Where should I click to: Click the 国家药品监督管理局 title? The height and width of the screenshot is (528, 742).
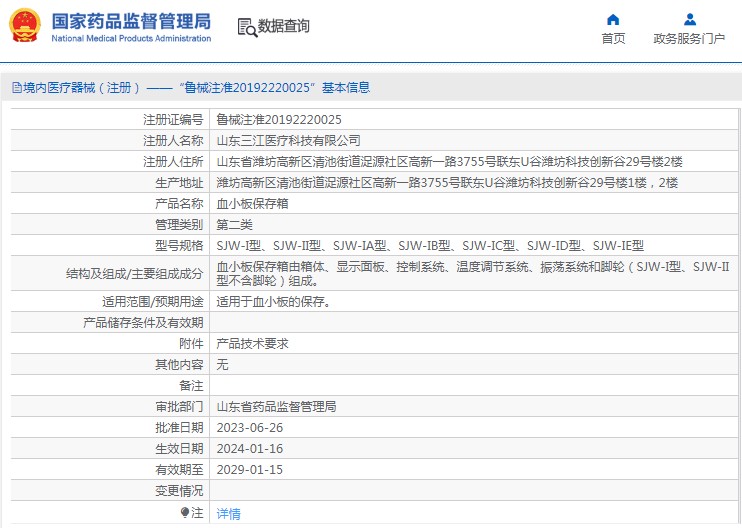point(131,21)
